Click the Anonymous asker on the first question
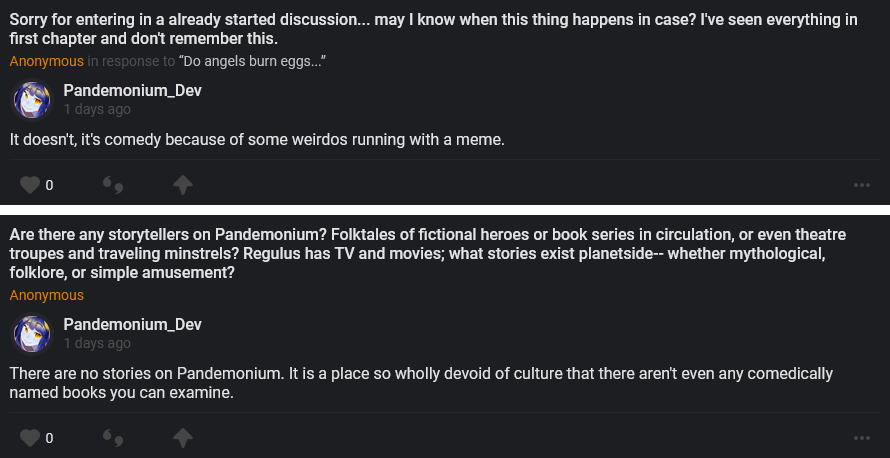Viewport: 890px width, 458px height. point(47,62)
